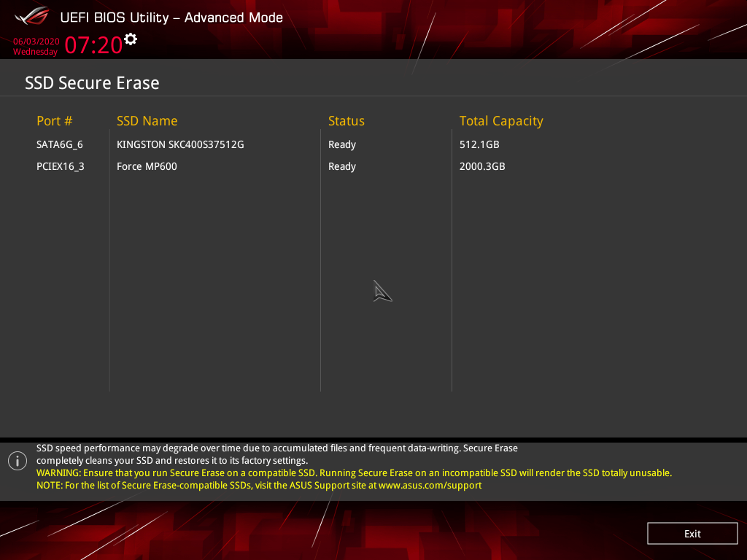Click the Ready status of the Force MP600

341,166
